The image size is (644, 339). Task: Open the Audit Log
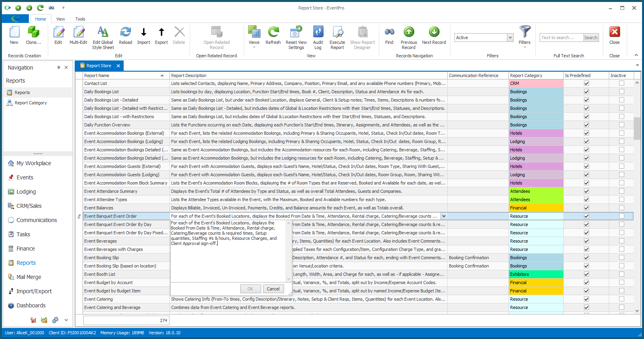coord(318,38)
